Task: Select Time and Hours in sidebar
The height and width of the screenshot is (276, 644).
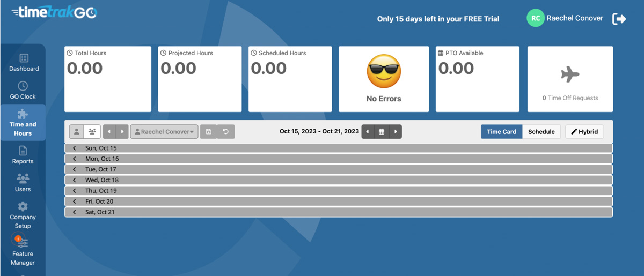Action: [23, 122]
